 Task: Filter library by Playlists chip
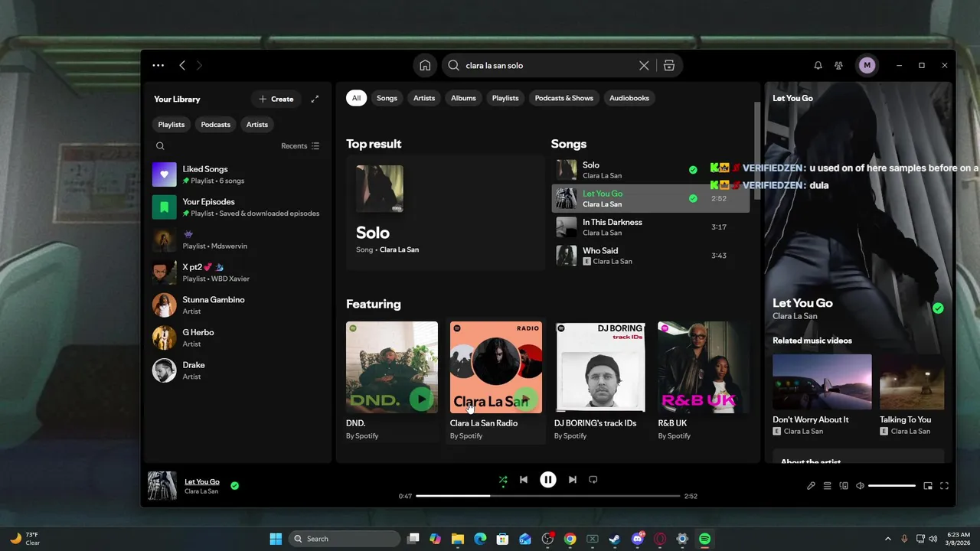pos(171,124)
